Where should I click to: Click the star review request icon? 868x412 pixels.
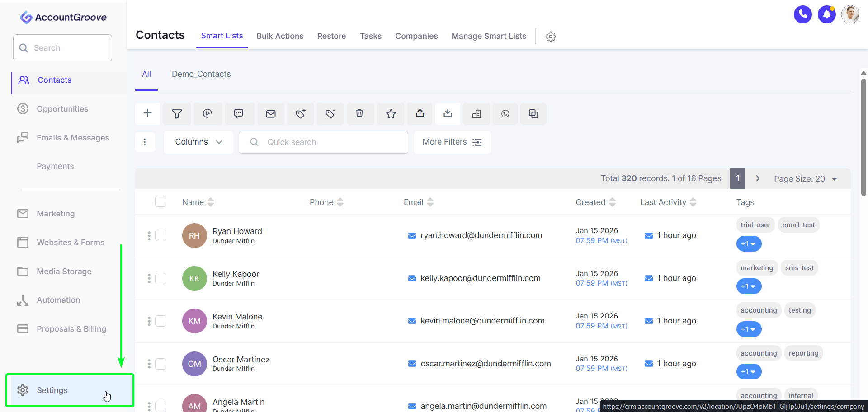pyautogui.click(x=391, y=113)
